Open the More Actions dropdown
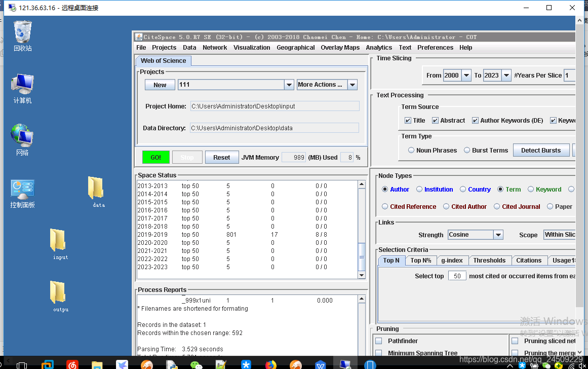Screen dimensions: 588x369 [x=352, y=85]
